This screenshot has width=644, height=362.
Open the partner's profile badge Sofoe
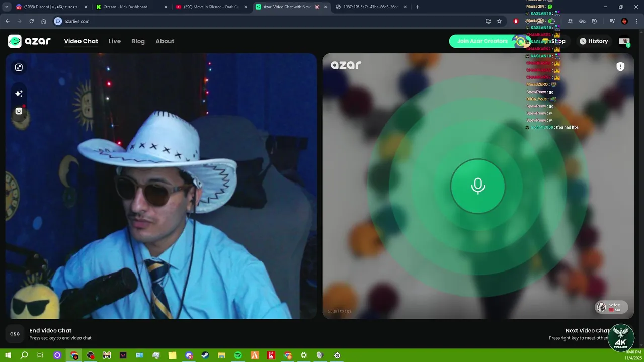tap(611, 307)
